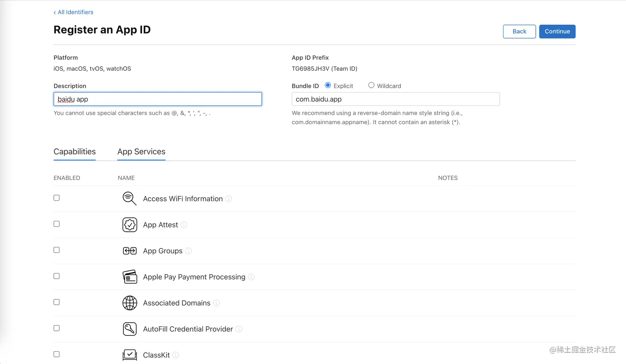Viewport: 626px width, 364px height.
Task: Switch to the Capabilities tab
Action: click(75, 152)
